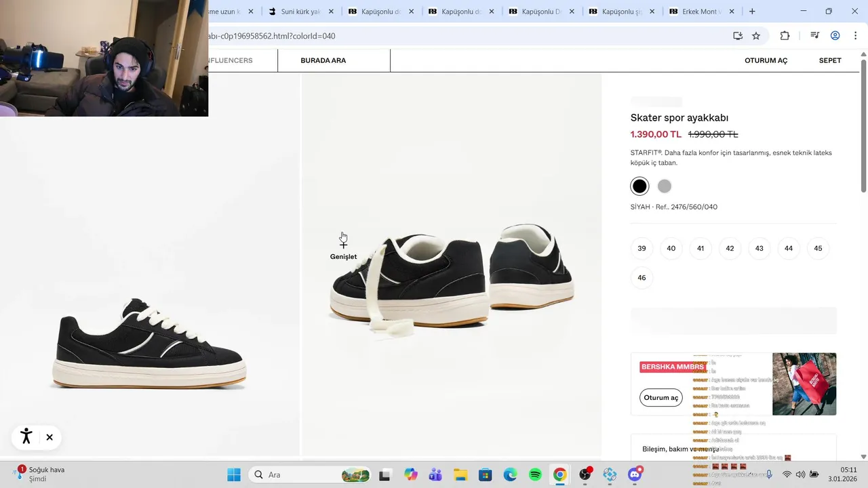The height and width of the screenshot is (488, 868).
Task: Click Oturum aç button in Bershka MMBRS banner
Action: pyautogui.click(x=660, y=398)
